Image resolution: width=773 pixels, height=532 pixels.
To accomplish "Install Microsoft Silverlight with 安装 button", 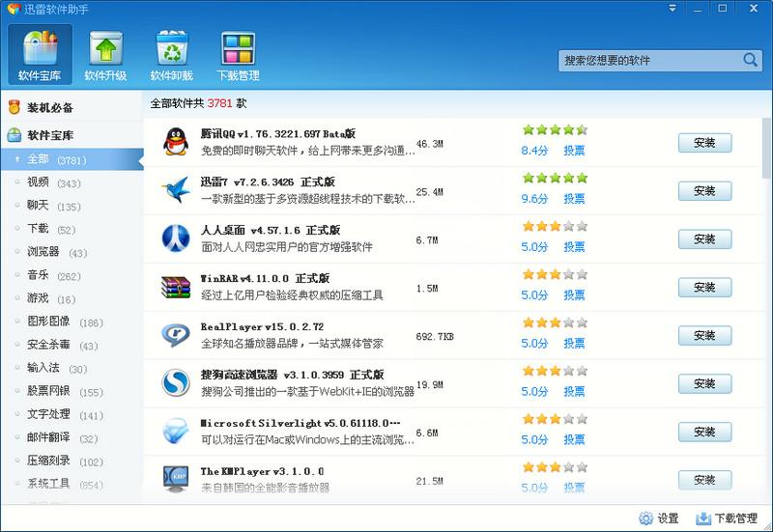I will pyautogui.click(x=704, y=432).
